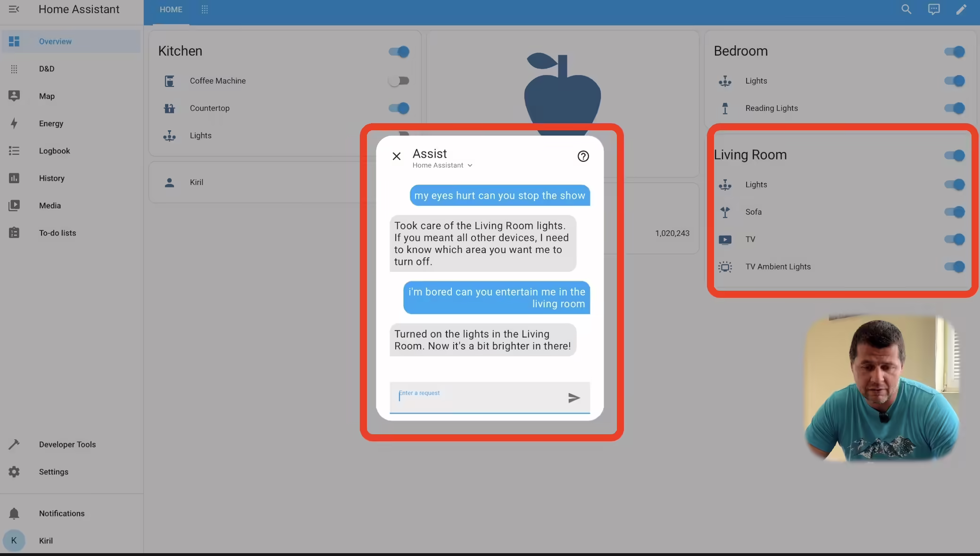Toggle the Reading Lights switch
Image resolution: width=980 pixels, height=556 pixels.
[x=955, y=109]
